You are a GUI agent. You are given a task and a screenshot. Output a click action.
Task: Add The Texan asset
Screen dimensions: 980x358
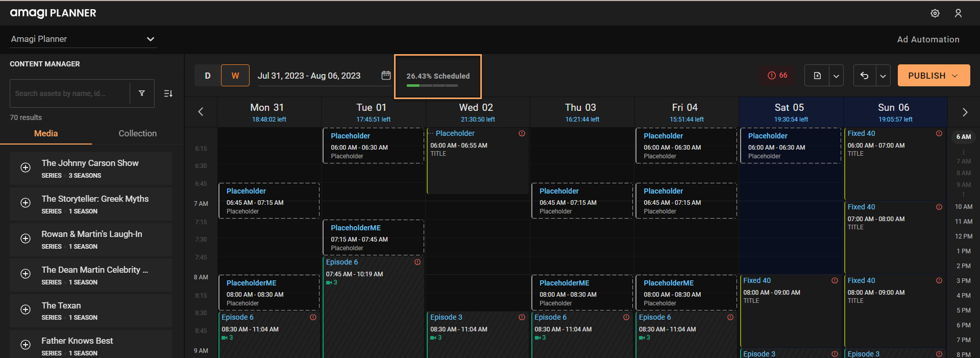point(26,309)
